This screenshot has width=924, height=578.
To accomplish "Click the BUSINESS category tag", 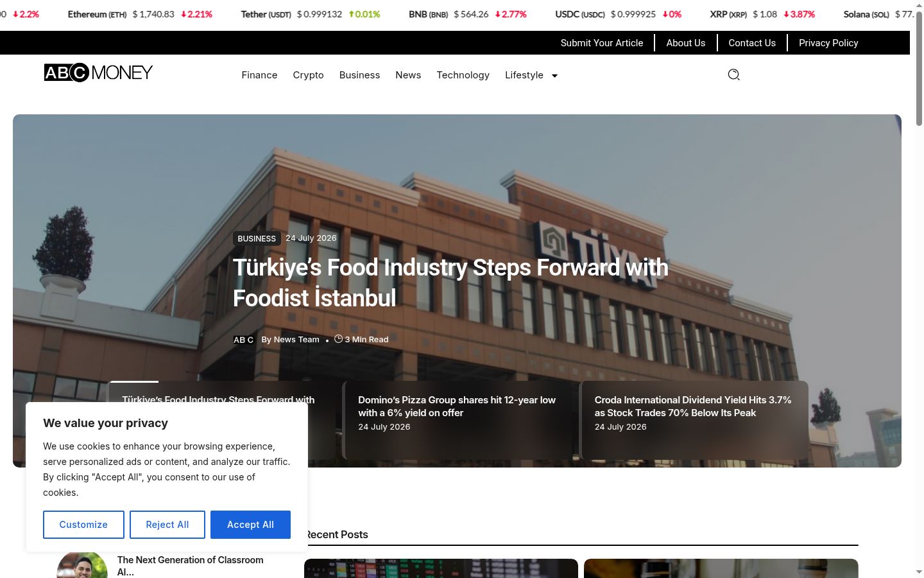I will (257, 238).
